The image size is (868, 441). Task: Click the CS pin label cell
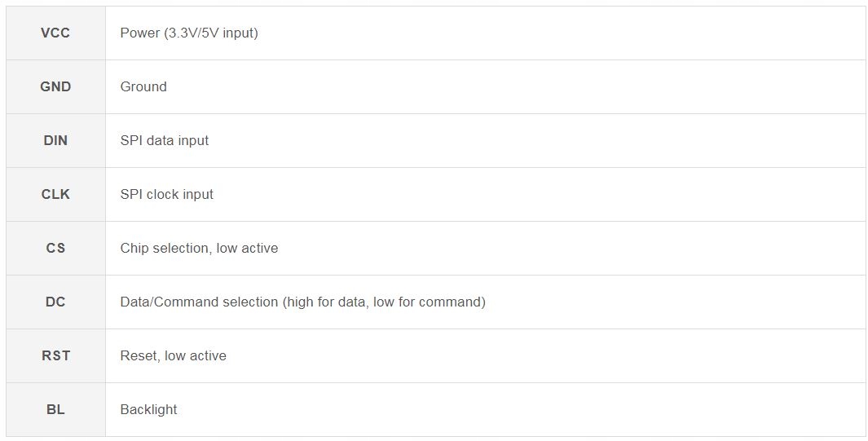pos(55,249)
